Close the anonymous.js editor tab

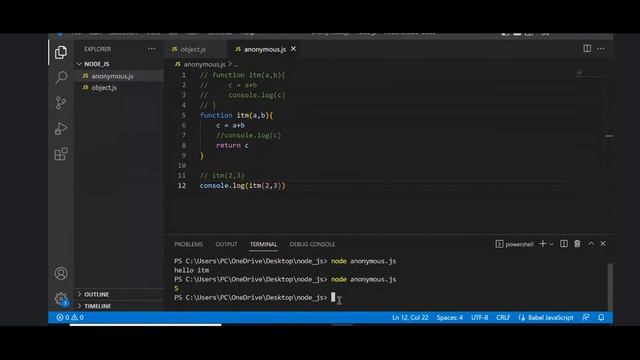coord(293,49)
